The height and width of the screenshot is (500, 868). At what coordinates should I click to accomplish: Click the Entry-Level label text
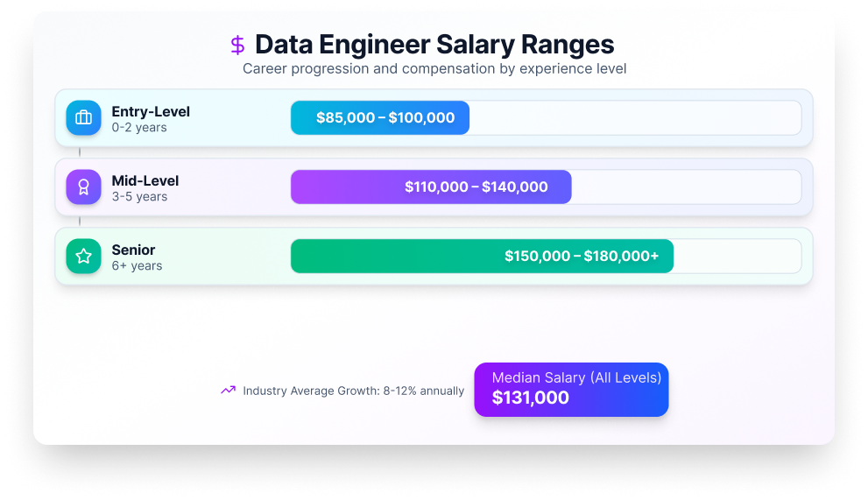click(151, 111)
